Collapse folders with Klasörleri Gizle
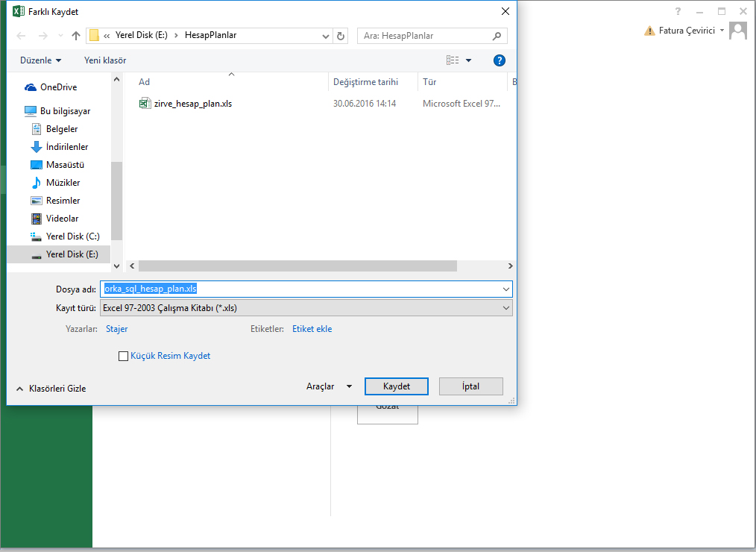Viewport: 756px width, 552px height. [x=51, y=389]
